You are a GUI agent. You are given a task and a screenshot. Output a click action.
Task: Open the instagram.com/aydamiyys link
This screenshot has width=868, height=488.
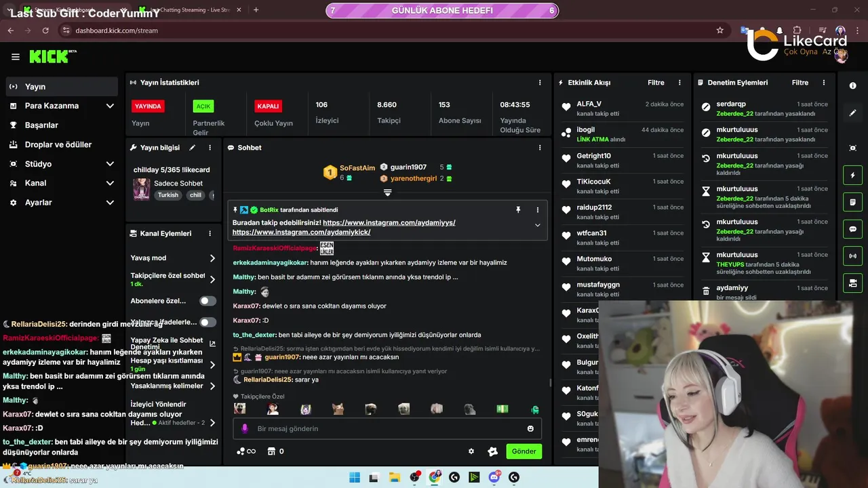[389, 222]
